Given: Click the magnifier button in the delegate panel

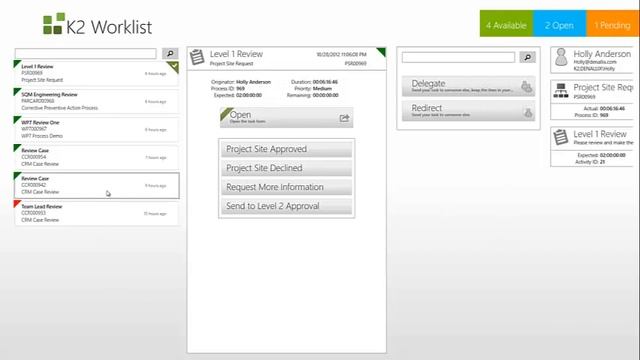Looking at the screenshot, I should 527,57.
